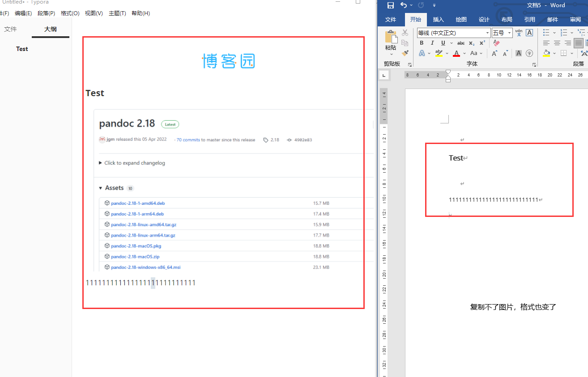
Task: Toggle subscript formatting in Word
Action: coord(472,43)
